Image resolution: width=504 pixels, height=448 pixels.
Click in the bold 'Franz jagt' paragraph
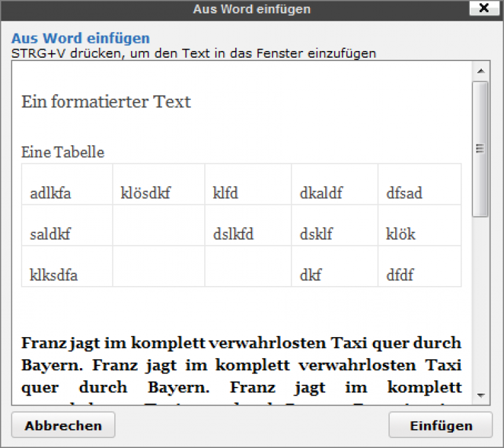click(241, 365)
